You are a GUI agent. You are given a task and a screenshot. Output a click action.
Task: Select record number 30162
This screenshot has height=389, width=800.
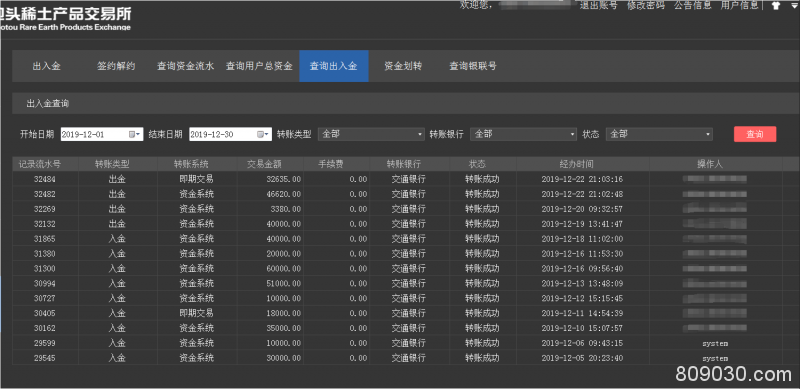pos(45,328)
